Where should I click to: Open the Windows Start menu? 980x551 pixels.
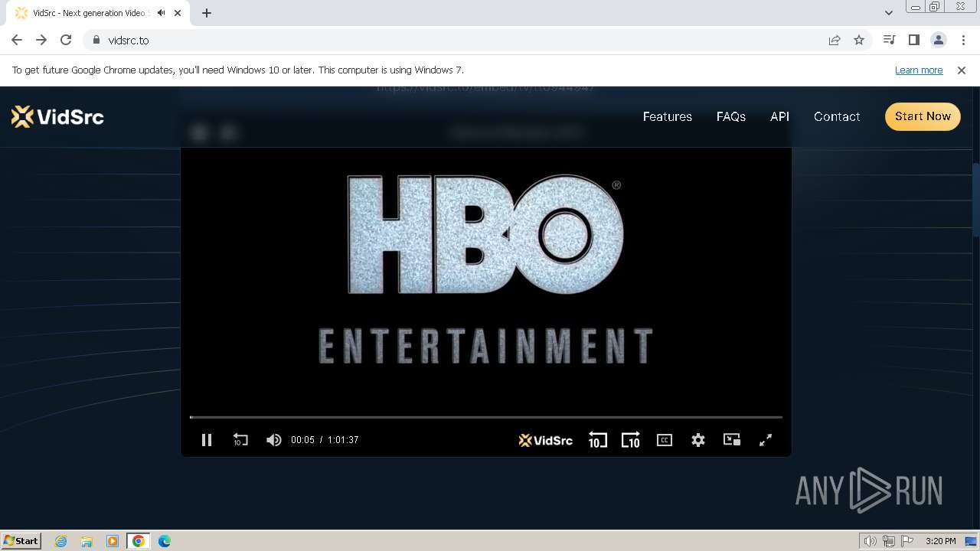pyautogui.click(x=21, y=540)
